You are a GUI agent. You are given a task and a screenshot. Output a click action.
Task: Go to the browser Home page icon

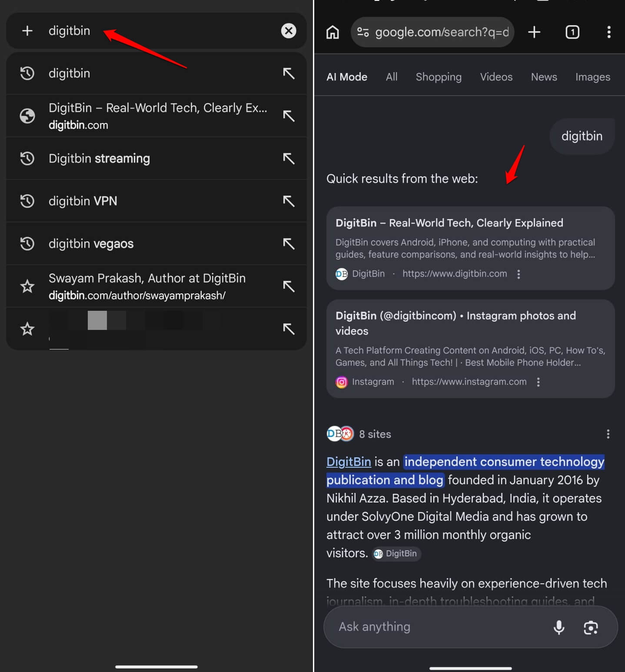[x=332, y=32]
